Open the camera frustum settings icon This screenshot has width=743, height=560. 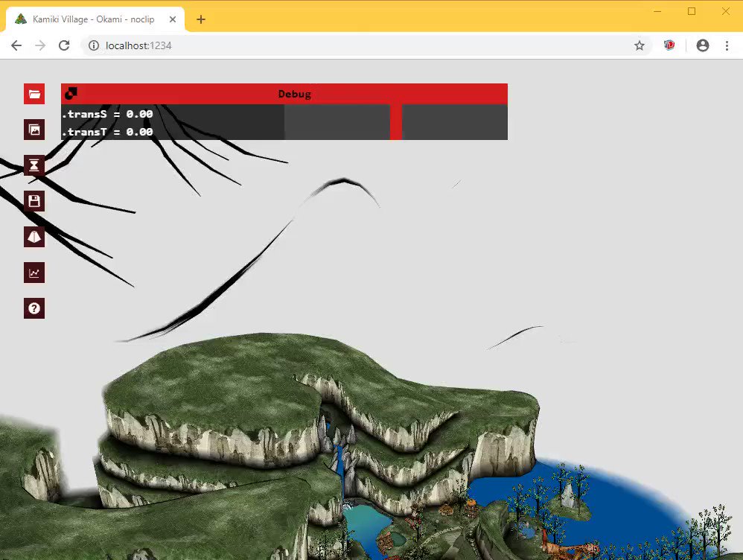pos(34,237)
